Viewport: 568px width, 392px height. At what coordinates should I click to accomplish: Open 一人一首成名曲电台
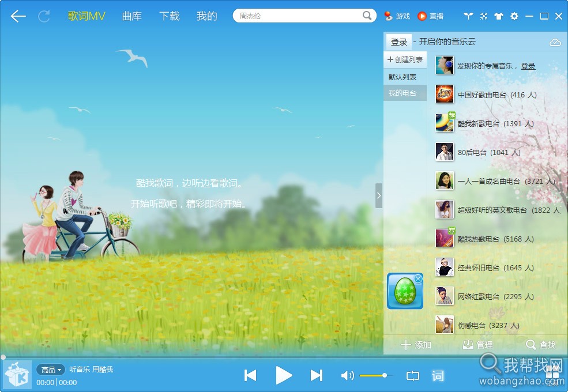[506, 181]
